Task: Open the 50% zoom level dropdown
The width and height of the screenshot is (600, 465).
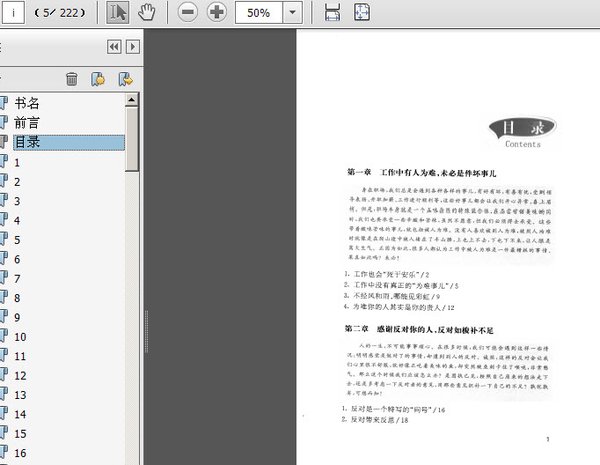Action: pos(292,14)
